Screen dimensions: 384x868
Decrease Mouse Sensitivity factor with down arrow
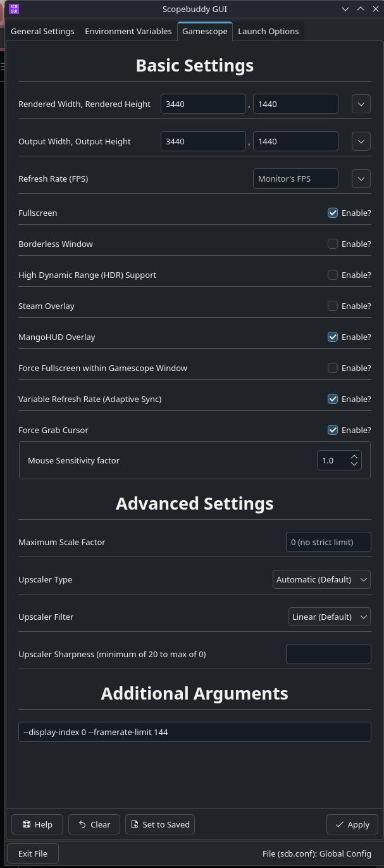pos(354,464)
